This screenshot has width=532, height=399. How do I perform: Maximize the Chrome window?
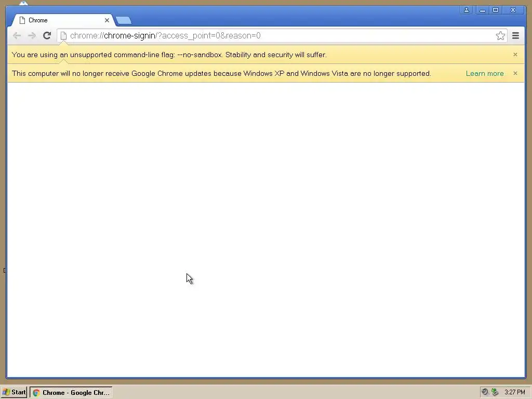point(496,10)
